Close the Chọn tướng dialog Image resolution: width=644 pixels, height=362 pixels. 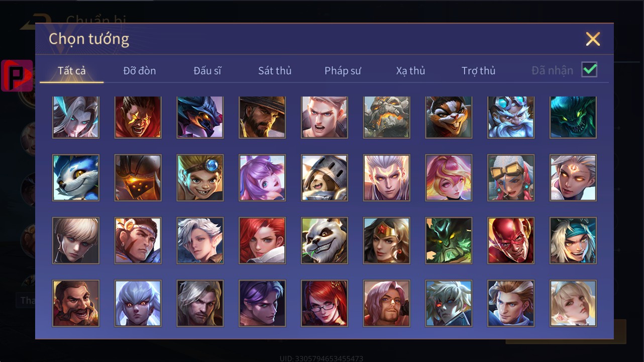tap(593, 39)
